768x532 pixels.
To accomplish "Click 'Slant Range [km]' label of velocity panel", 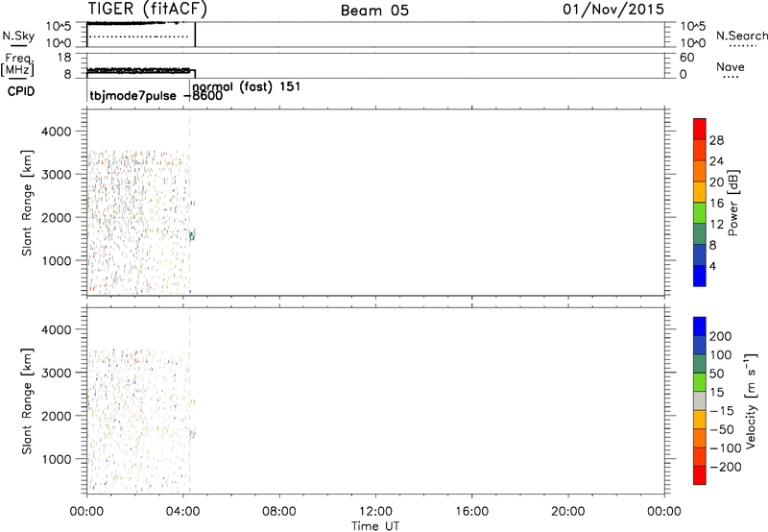I will tap(27, 400).
